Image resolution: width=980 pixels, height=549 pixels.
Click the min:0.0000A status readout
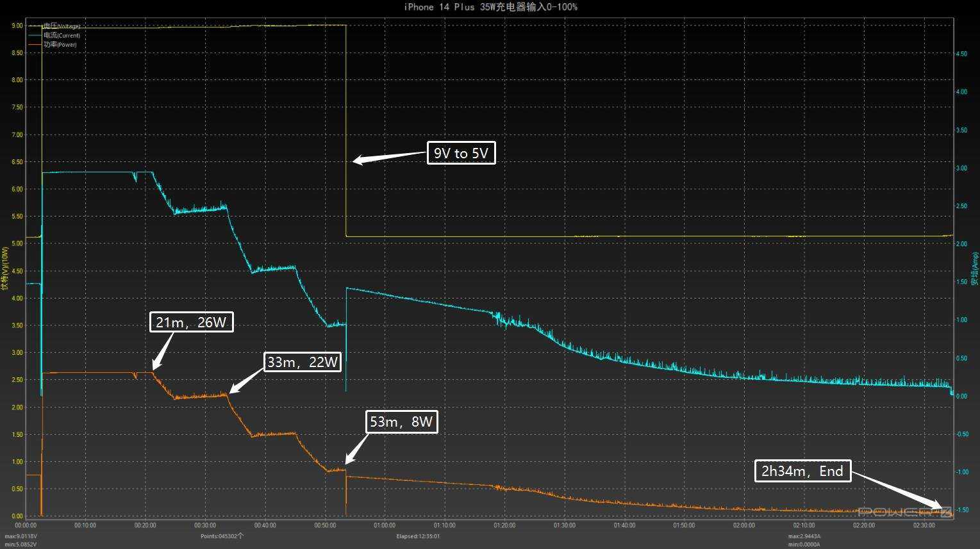pyautogui.click(x=804, y=544)
